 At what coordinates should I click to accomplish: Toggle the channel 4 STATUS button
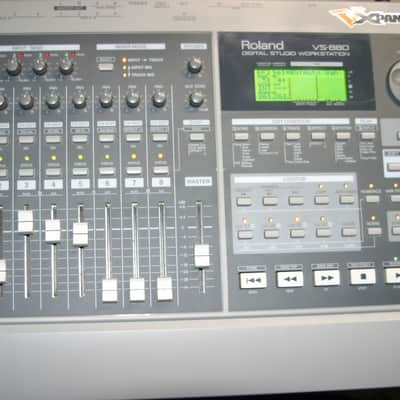click(x=53, y=172)
